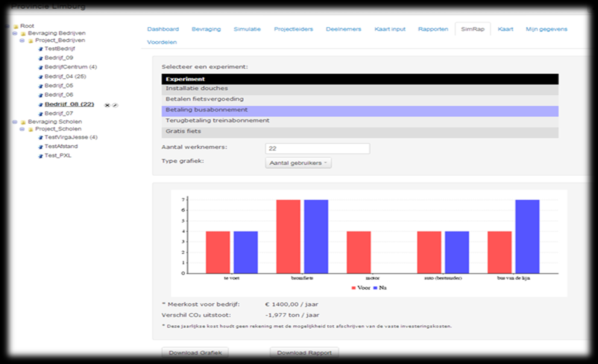The height and width of the screenshot is (364, 598).
Task: Click the icon next to Bedrijf_08 (22)
Action: (x=41, y=105)
